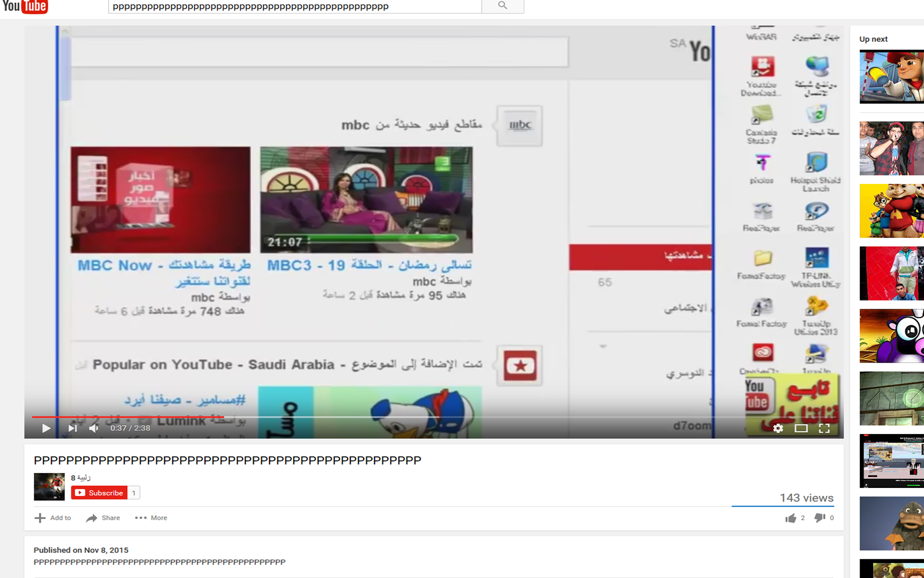Mute the video volume

click(94, 428)
